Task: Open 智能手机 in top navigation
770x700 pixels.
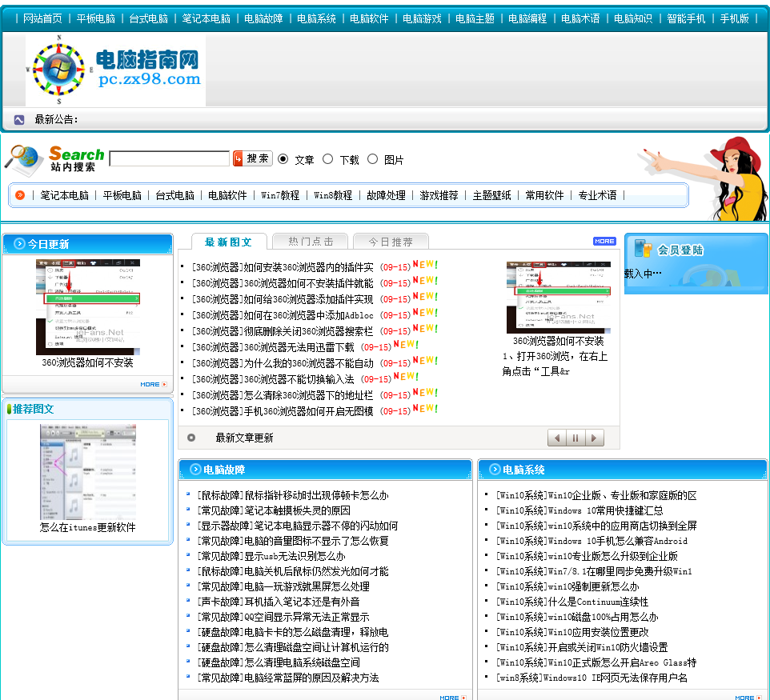Action: pyautogui.click(x=686, y=18)
